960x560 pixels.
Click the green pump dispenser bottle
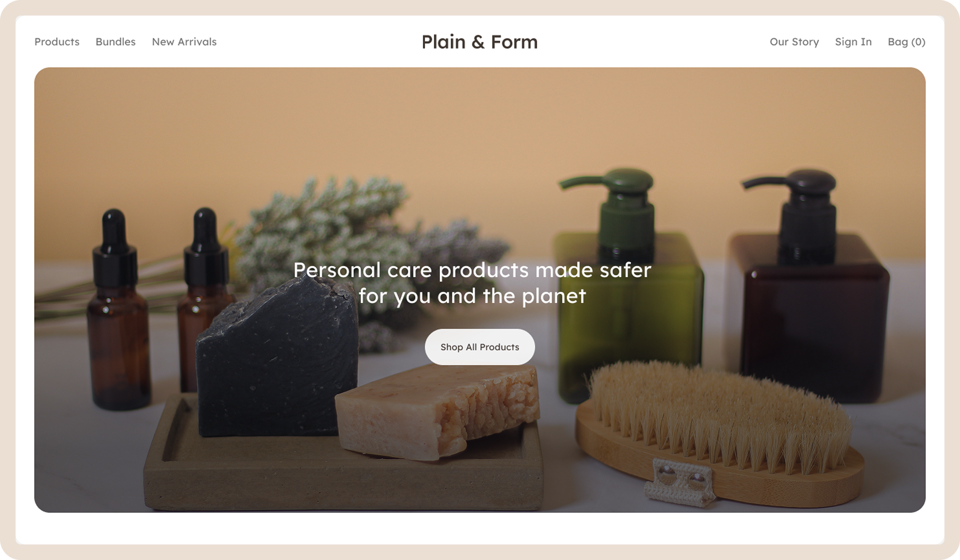pyautogui.click(x=628, y=286)
